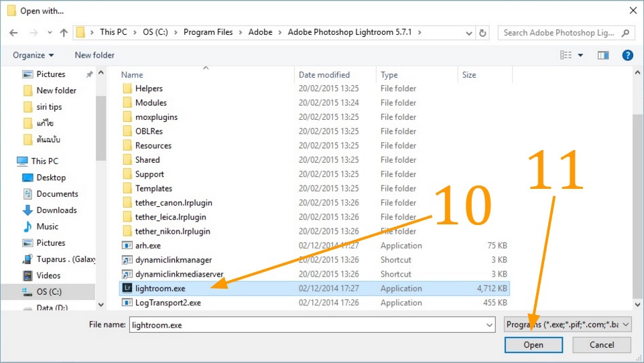Viewport: 644px width, 363px height.
Task: Select the arh.exe application file
Action: [148, 245]
